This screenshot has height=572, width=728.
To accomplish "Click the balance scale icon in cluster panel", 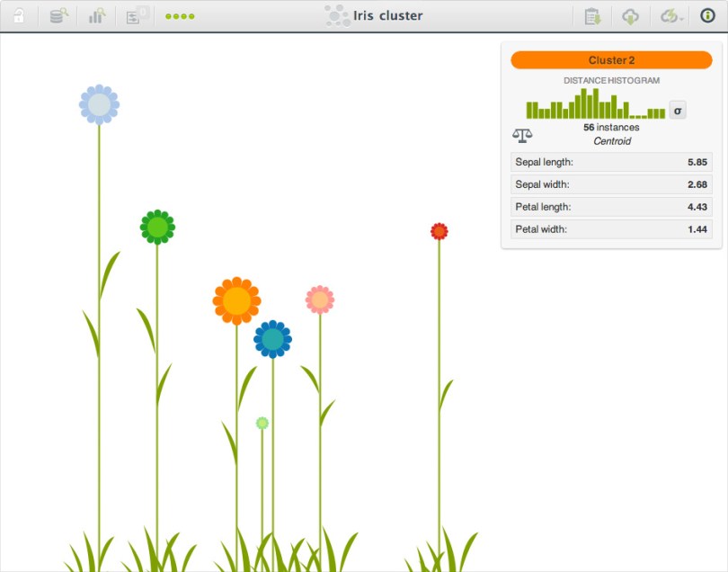I will click(524, 134).
